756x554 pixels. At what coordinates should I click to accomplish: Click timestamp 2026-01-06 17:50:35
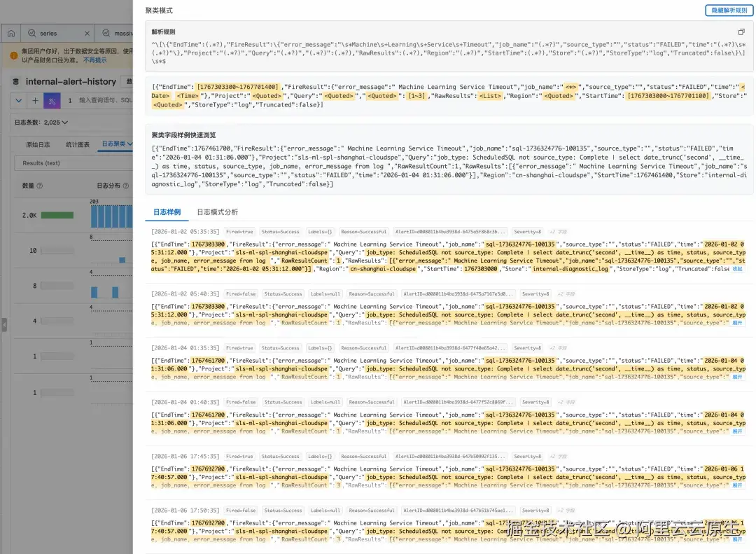(185, 511)
